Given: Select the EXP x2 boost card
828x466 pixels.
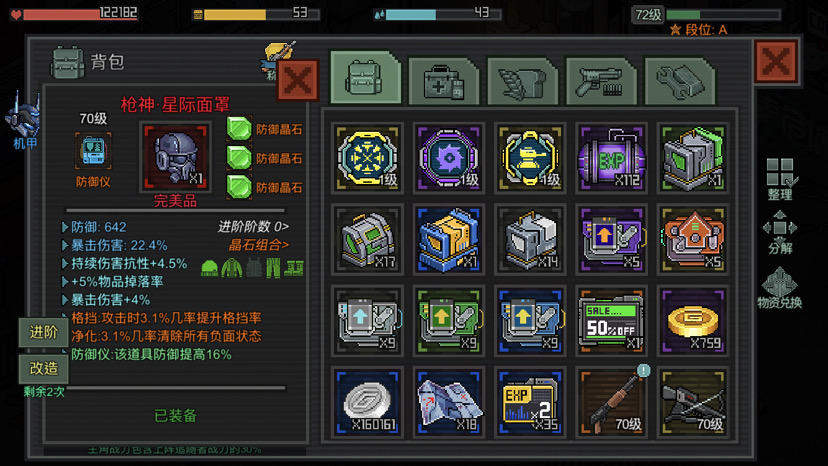Looking at the screenshot, I should pyautogui.click(x=530, y=402).
